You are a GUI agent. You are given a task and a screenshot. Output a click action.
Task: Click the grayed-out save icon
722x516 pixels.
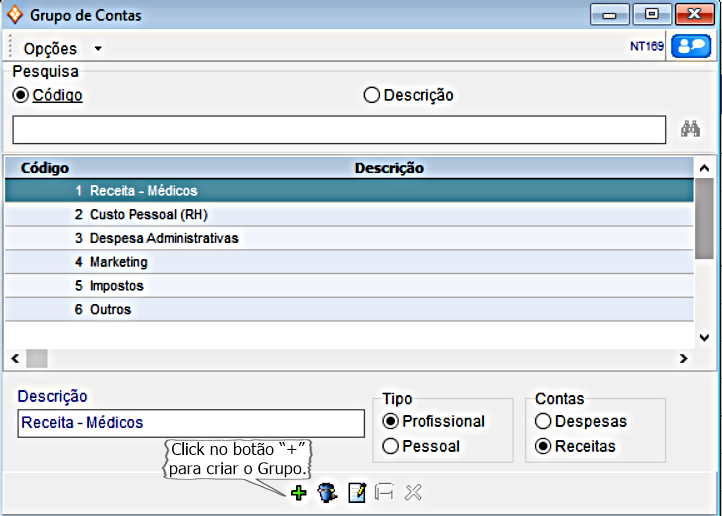(384, 492)
